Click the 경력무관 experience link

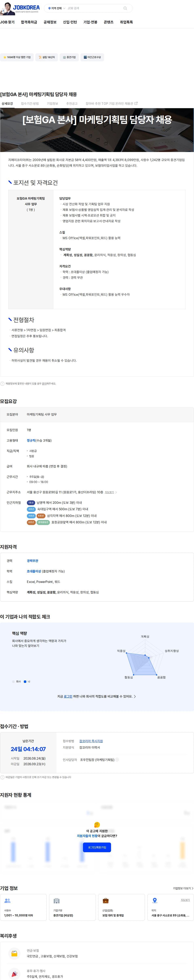coord(32,561)
